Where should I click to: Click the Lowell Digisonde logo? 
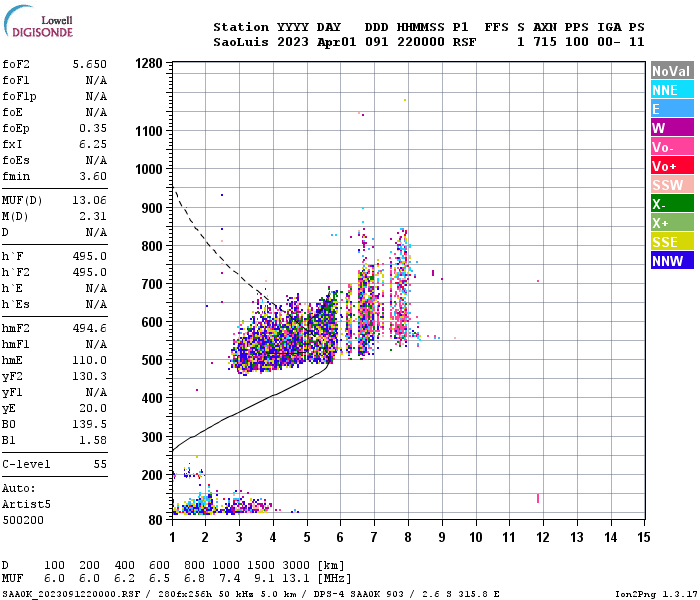point(38,22)
